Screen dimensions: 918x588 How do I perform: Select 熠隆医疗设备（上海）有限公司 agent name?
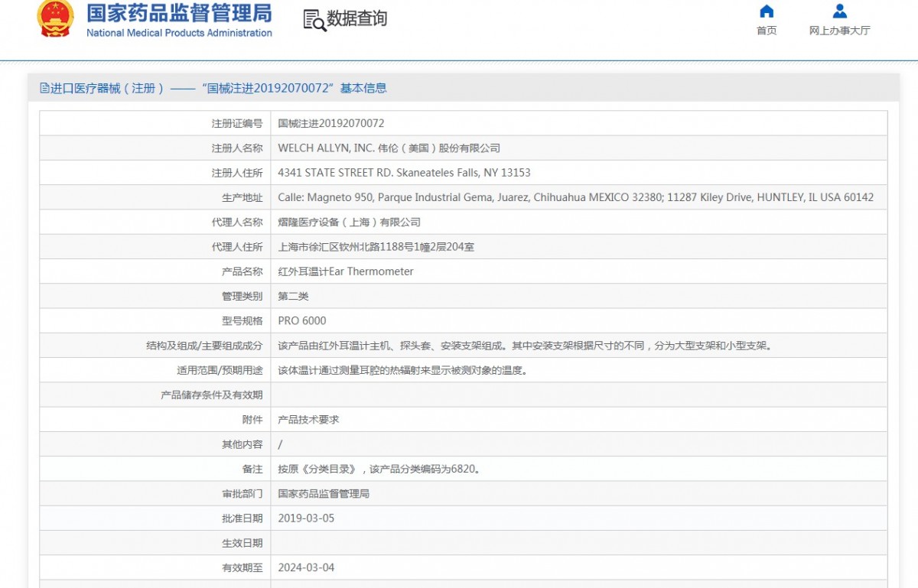tap(350, 222)
